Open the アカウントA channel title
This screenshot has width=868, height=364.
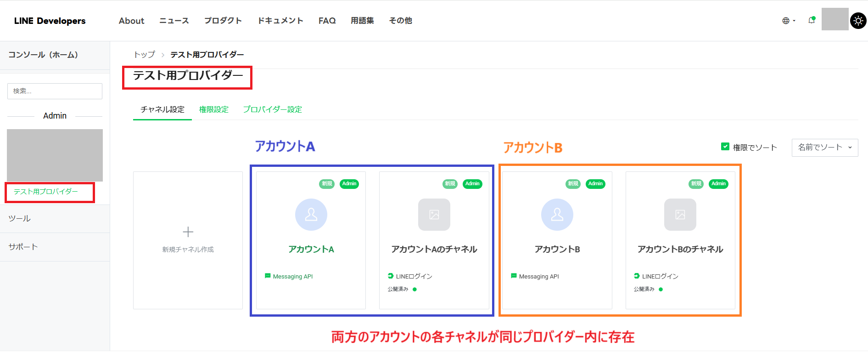pos(311,249)
